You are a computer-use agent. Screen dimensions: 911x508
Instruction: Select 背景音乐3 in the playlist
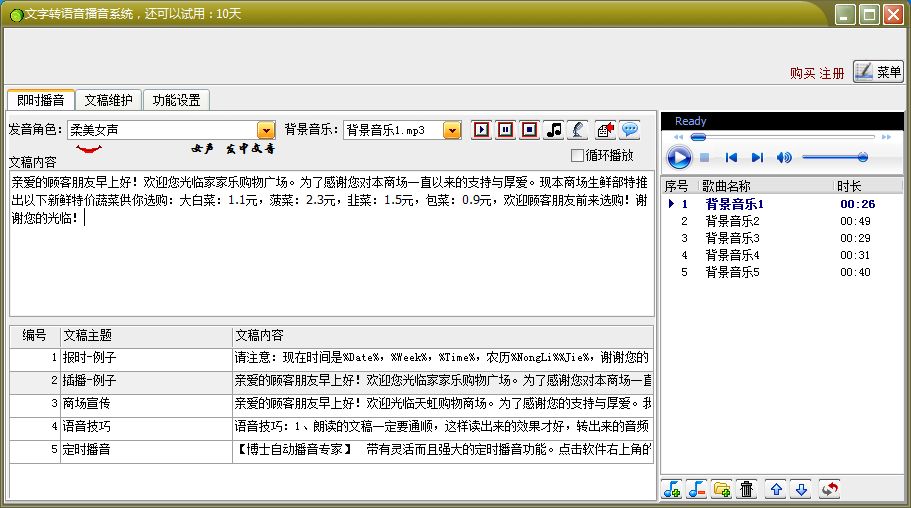coord(782,238)
